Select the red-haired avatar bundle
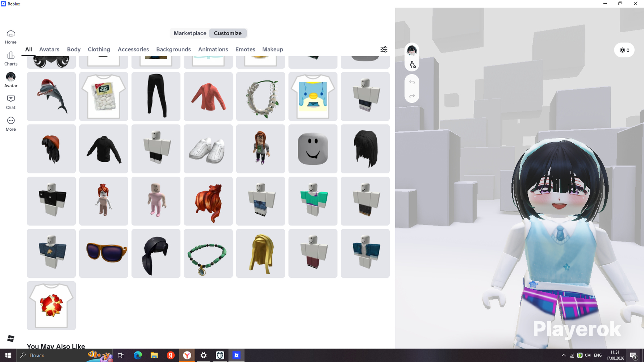The height and width of the screenshot is (362, 644). [x=104, y=201]
